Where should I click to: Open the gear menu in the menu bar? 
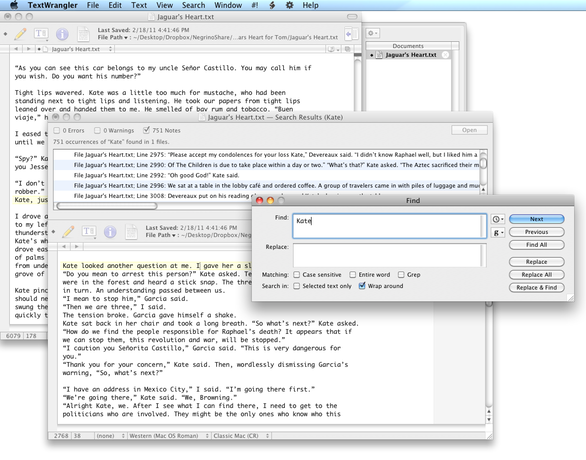coord(289,5)
